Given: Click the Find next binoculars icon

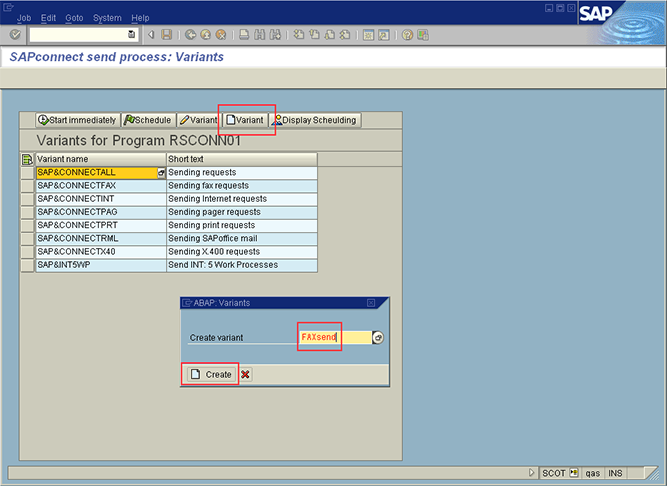Looking at the screenshot, I should click(x=275, y=34).
